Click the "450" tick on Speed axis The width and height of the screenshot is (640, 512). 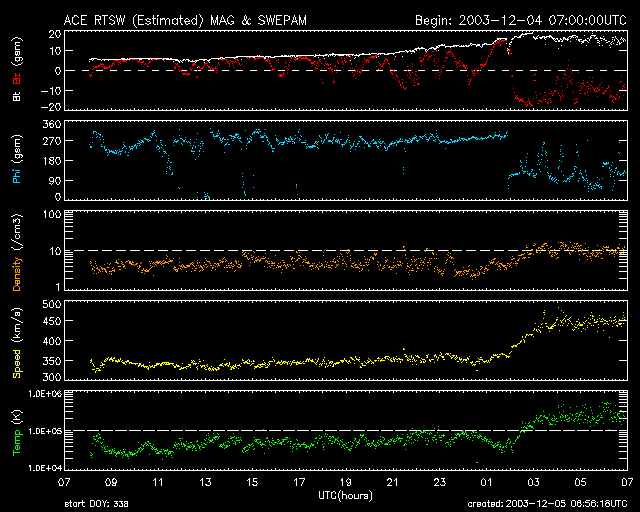point(52,321)
